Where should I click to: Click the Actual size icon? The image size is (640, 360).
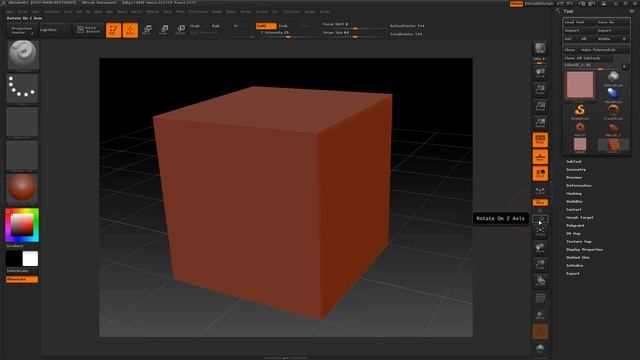coord(540,106)
